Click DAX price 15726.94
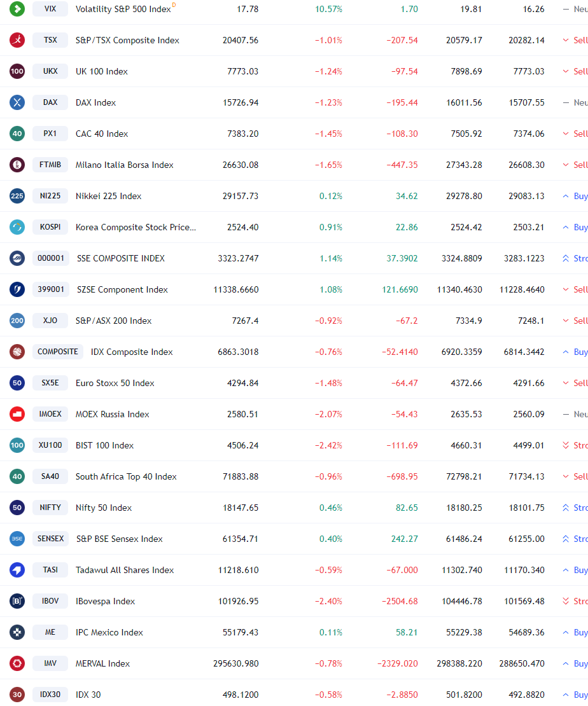Image resolution: width=588 pixels, height=706 pixels. click(x=241, y=102)
